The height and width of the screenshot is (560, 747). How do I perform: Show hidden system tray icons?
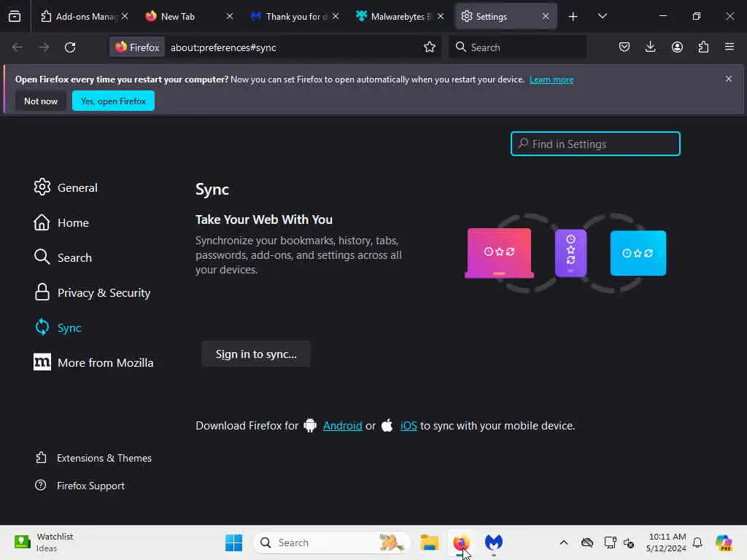pos(564,542)
